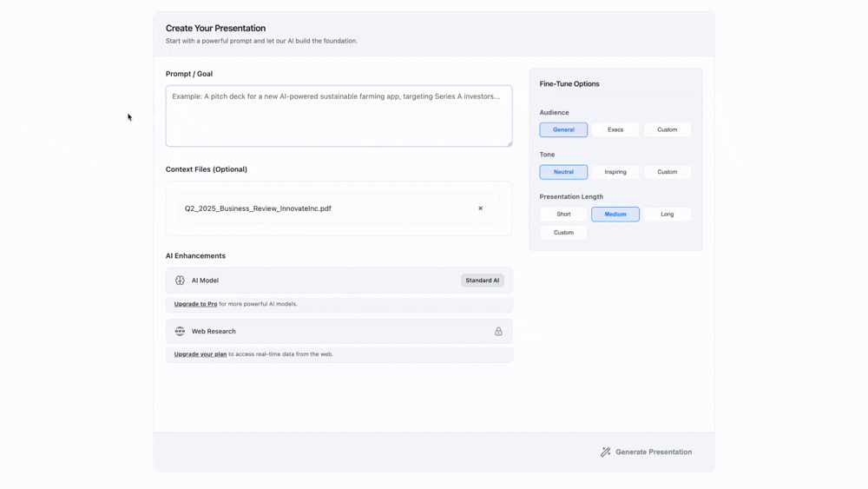Image resolution: width=868 pixels, height=489 pixels.
Task: Set tone to Inspiring
Action: (x=615, y=172)
